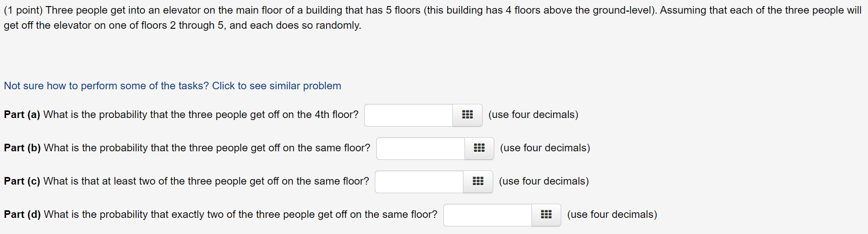Focus the Part (b) same floor answer field
Screen dimensions: 868x234
(421, 148)
